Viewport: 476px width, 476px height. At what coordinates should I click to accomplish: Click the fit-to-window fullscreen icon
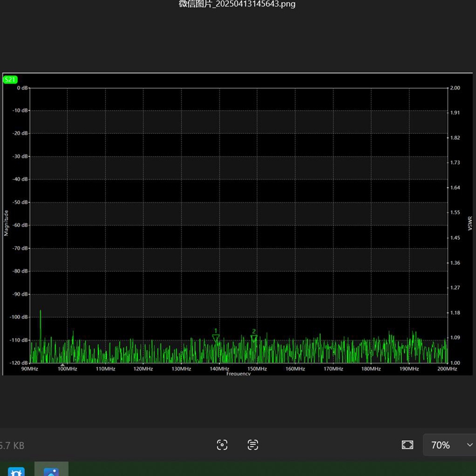pos(408,445)
